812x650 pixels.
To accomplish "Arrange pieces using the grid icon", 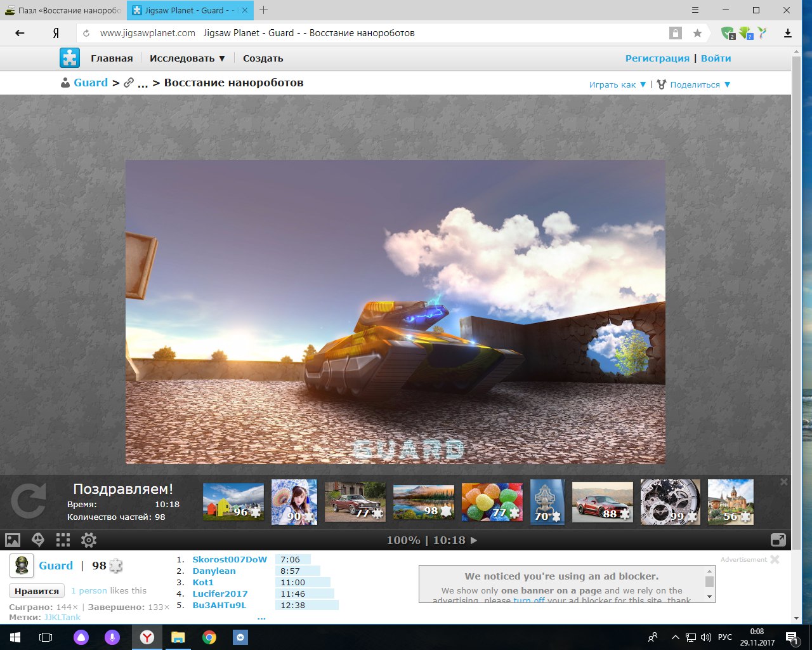I will (63, 540).
